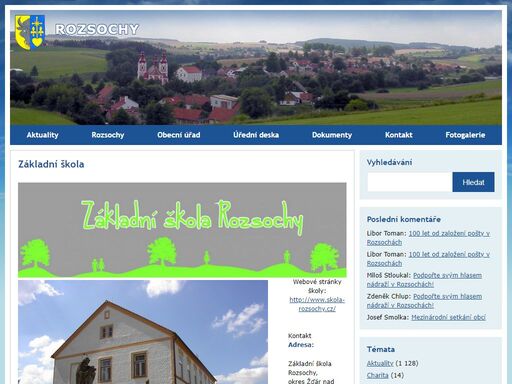
Task: Open Miloš Stloukal's comment link about nádraží
Action: [x=424, y=280]
